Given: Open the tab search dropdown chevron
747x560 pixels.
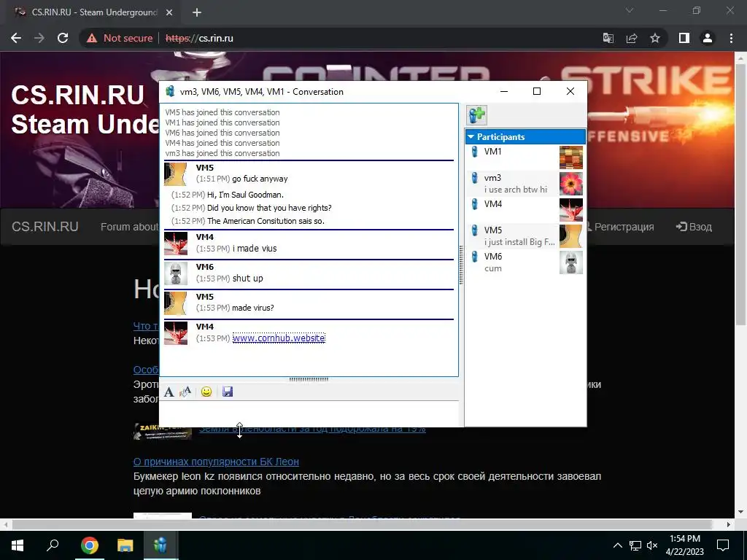Looking at the screenshot, I should point(630,10).
